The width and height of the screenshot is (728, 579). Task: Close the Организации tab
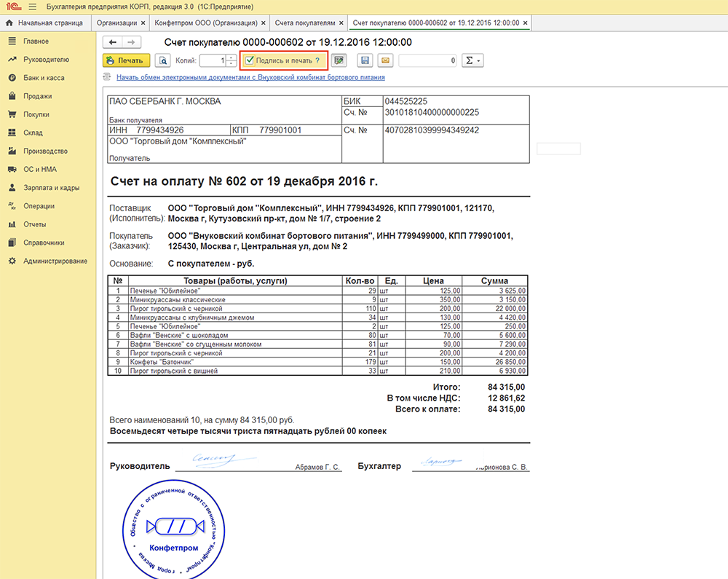click(143, 23)
